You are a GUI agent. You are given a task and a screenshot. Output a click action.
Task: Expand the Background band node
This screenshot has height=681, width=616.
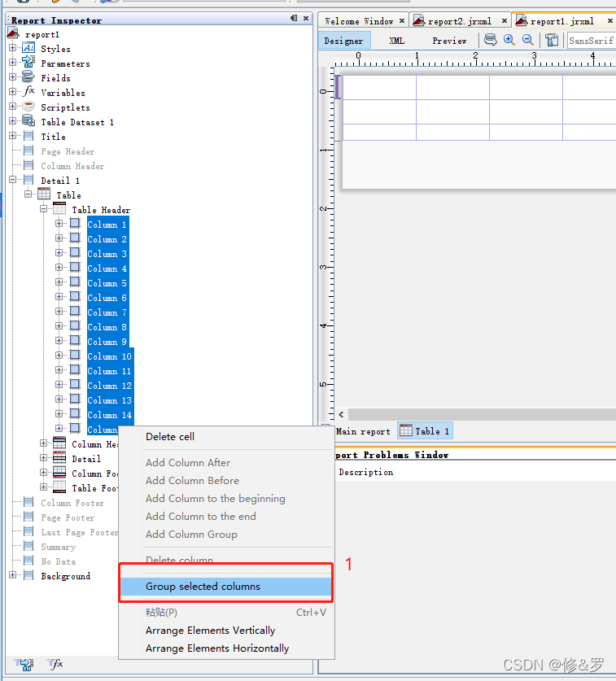12,575
